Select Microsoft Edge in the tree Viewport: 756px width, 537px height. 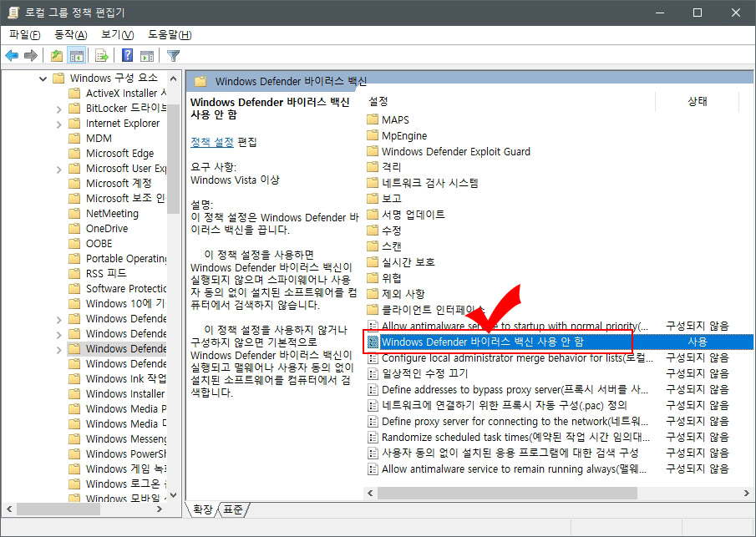coord(111,154)
